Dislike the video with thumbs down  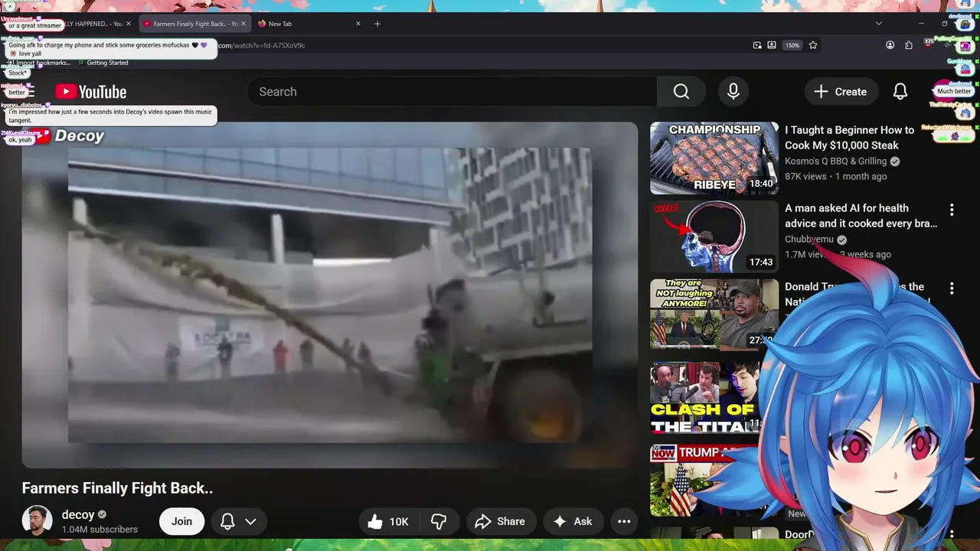click(439, 522)
